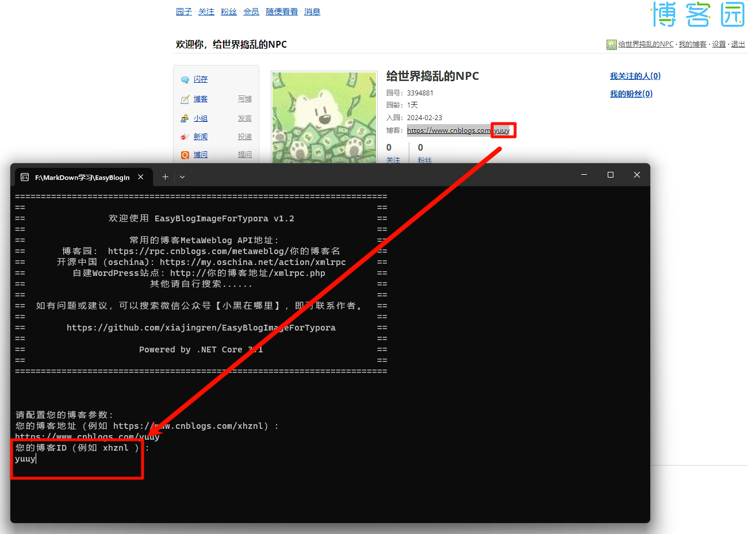Open the https://www.cnblogs.com blog URL link
Viewport: 756px width, 534px height.
click(x=458, y=130)
